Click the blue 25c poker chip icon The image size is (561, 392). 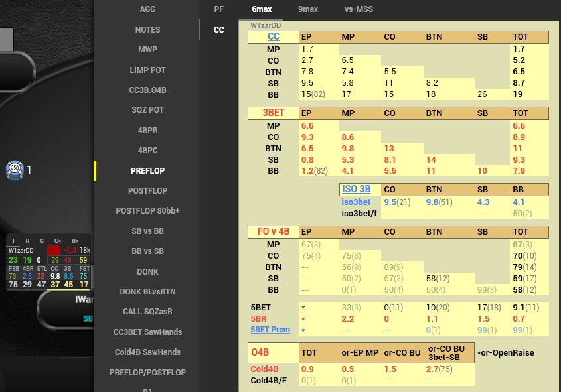pyautogui.click(x=15, y=170)
